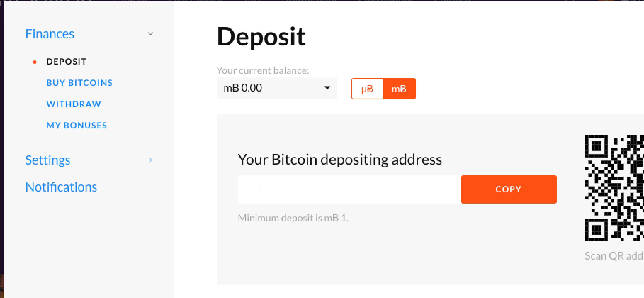Click the orange bullet beside Deposit

(35, 62)
